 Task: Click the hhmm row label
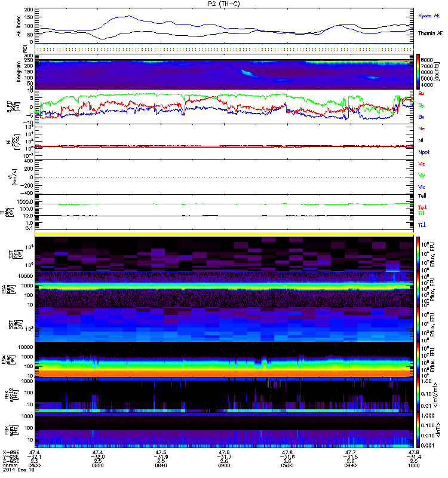click(10, 465)
